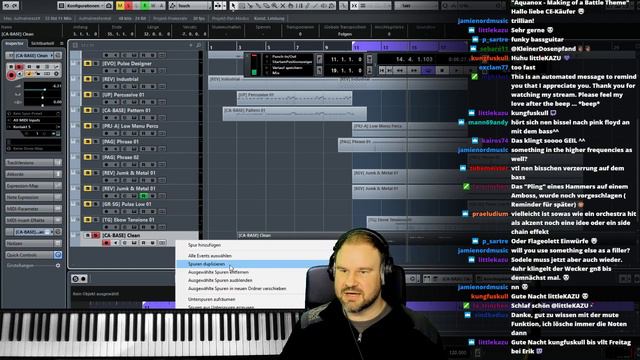Click the right locator position field 19.1.1.0
The height and width of the screenshot is (360, 640).
346,71
